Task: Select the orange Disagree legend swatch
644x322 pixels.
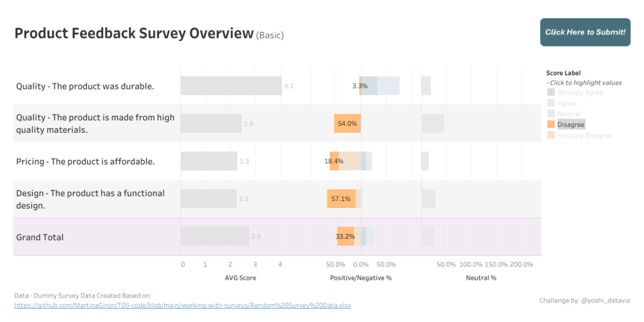Action: [551, 125]
